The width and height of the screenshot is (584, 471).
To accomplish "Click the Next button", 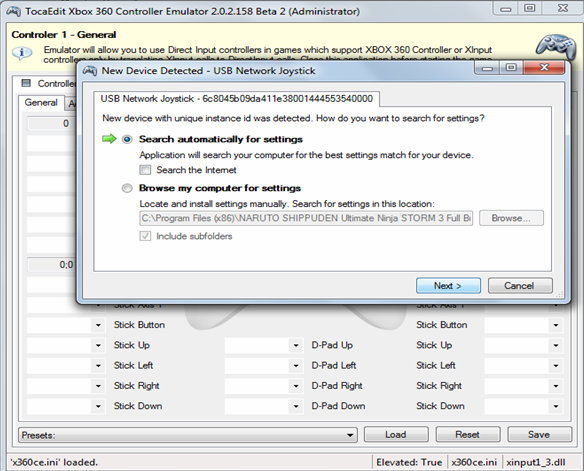I will pos(448,286).
